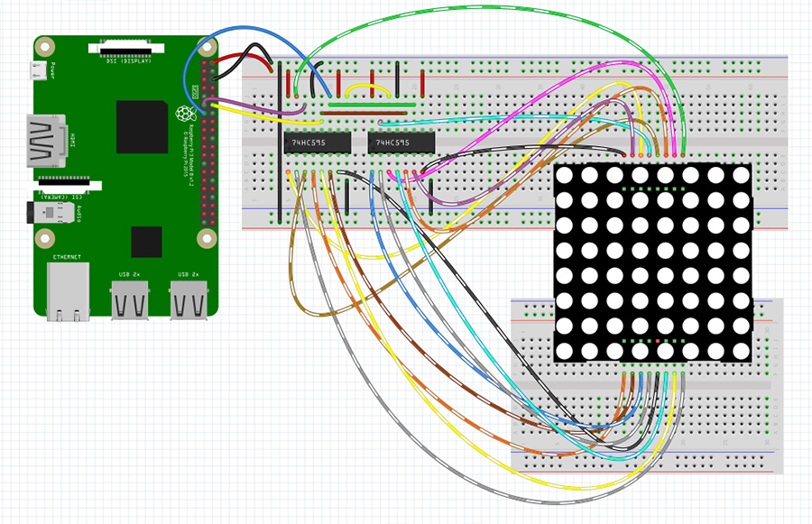The image size is (812, 524).
Task: Click the mounting hole beside the Pi's small chip
Action: click(x=207, y=239)
